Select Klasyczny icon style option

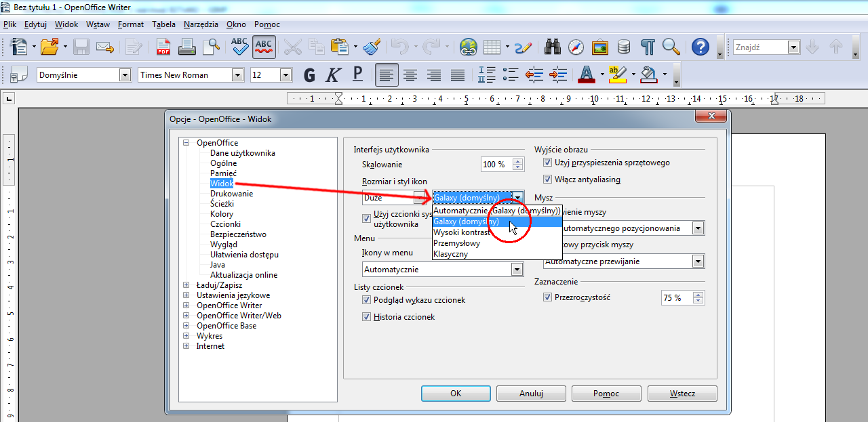click(498, 254)
